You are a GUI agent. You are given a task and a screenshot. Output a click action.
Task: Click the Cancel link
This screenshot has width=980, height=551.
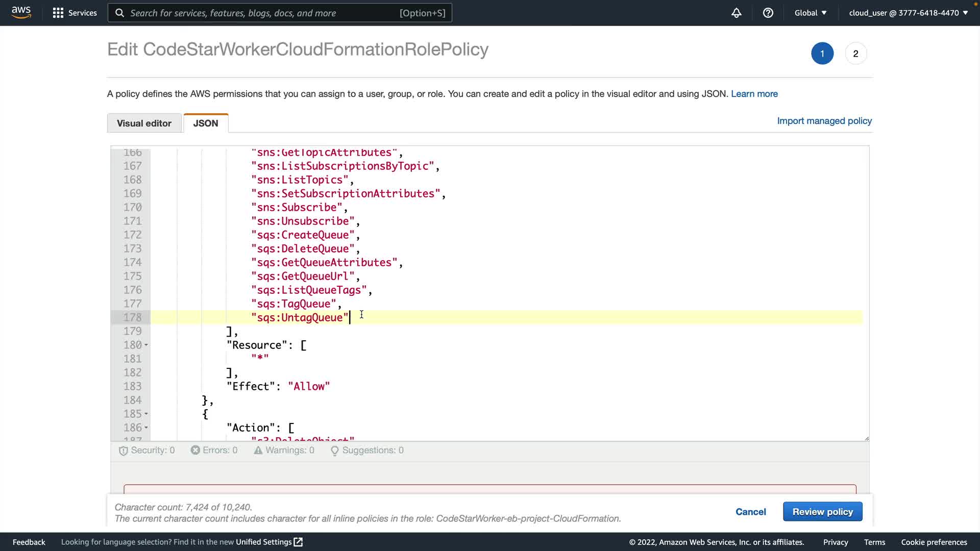[750, 512]
